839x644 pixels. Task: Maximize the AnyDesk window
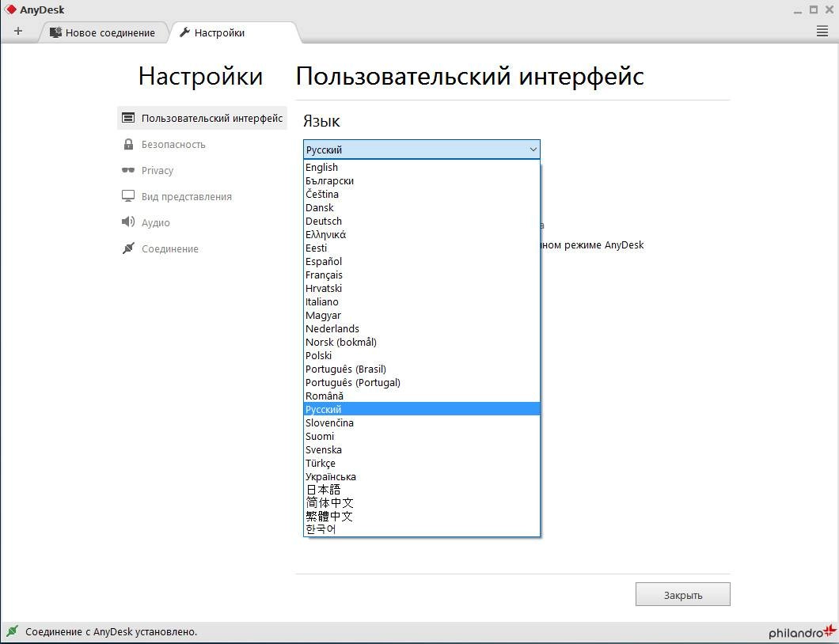pos(814,9)
